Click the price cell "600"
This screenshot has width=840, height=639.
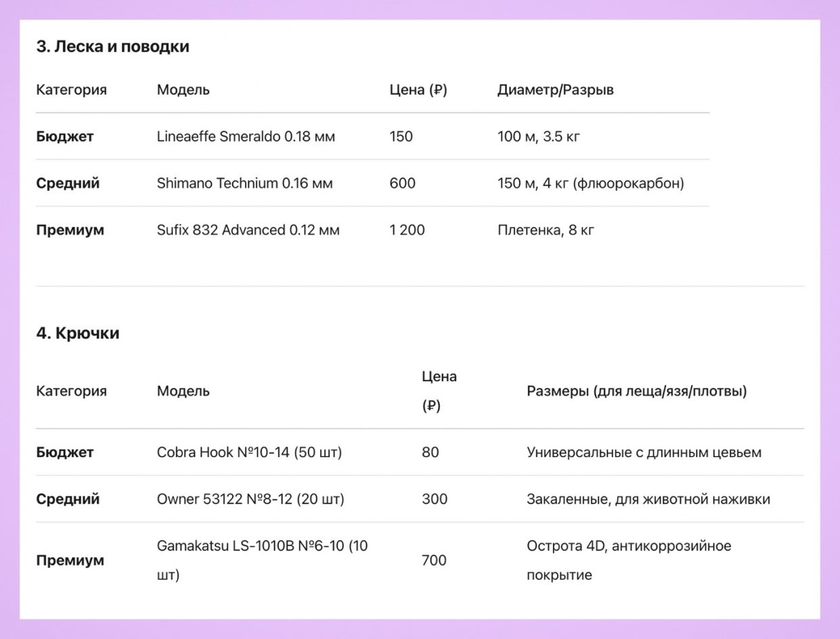tap(402, 183)
